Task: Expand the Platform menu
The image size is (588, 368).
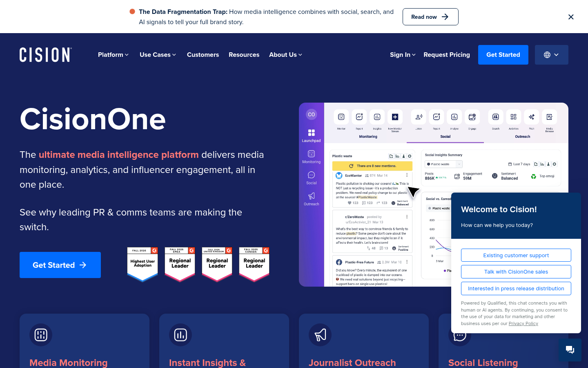Action: coord(113,55)
